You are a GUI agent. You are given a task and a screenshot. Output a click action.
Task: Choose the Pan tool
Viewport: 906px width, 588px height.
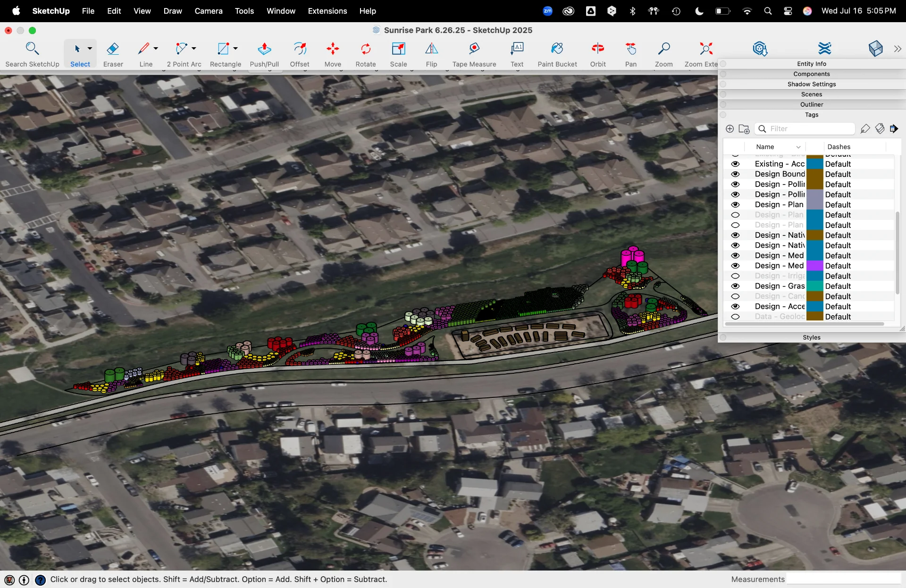tap(631, 54)
